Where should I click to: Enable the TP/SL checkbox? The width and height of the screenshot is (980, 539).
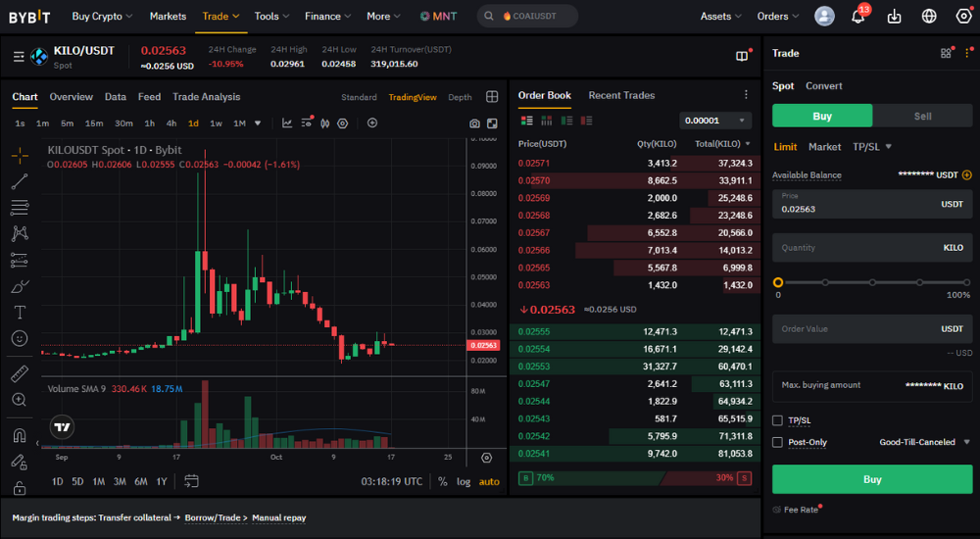(777, 420)
